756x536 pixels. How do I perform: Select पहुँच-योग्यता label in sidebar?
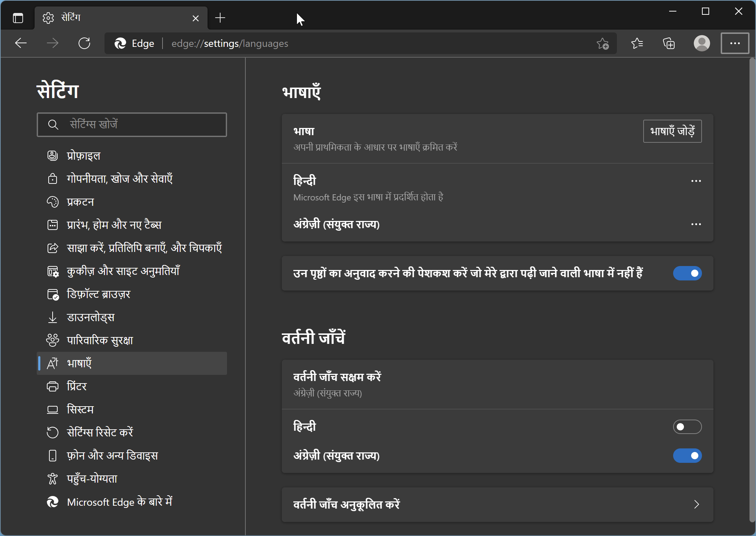[92, 479]
